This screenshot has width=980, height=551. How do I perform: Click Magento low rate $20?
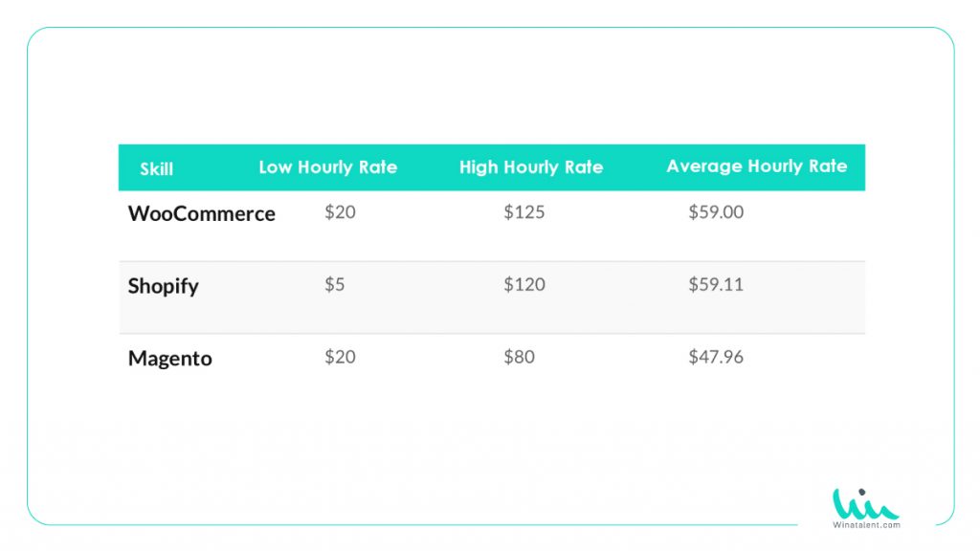click(340, 357)
